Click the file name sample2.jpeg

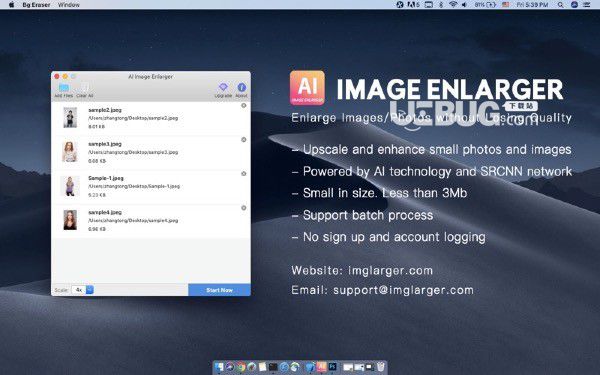[105, 110]
